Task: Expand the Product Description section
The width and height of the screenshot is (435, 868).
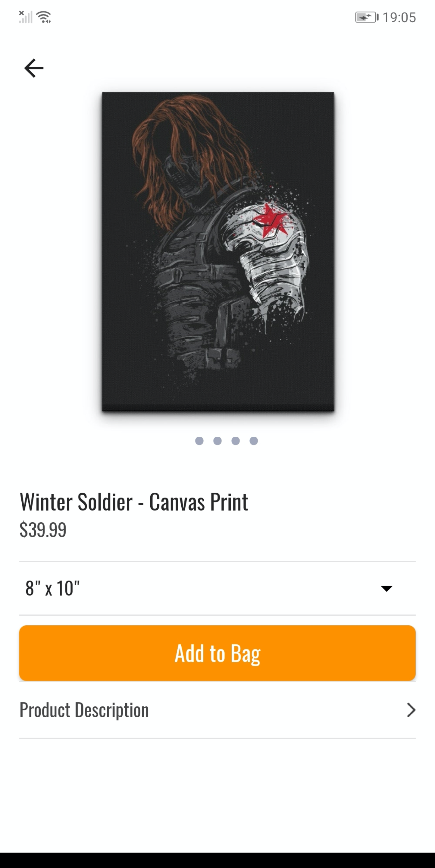Action: point(217,710)
